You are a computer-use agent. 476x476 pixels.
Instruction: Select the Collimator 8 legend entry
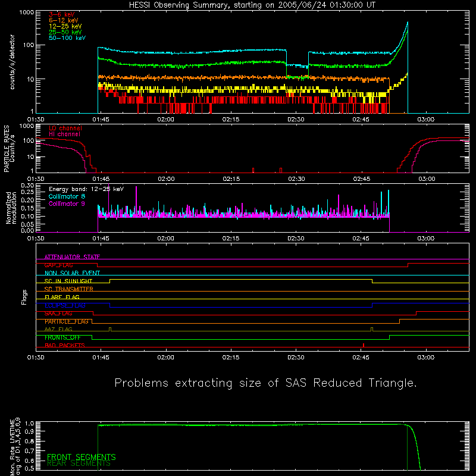[x=67, y=196]
